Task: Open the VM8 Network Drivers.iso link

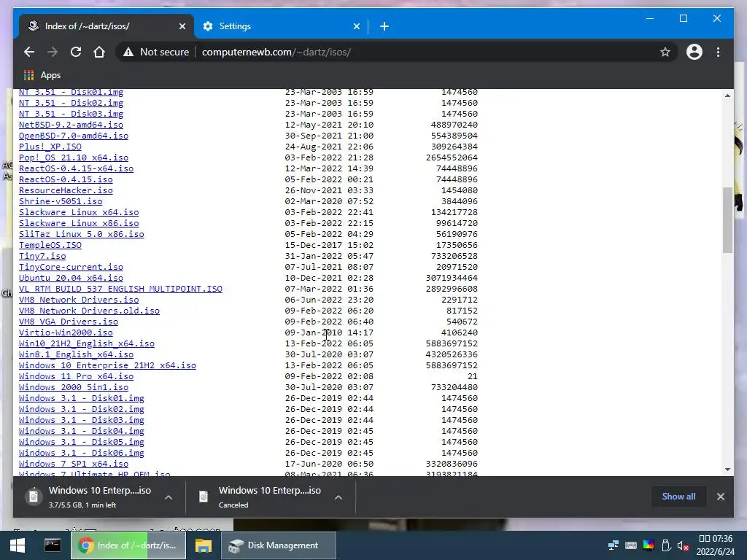Action: click(79, 300)
